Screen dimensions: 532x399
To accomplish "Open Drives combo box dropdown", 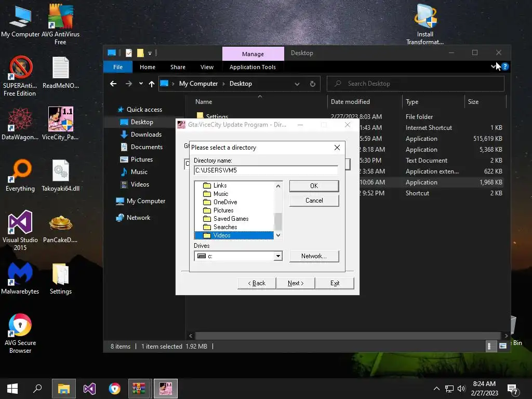I will tap(278, 256).
